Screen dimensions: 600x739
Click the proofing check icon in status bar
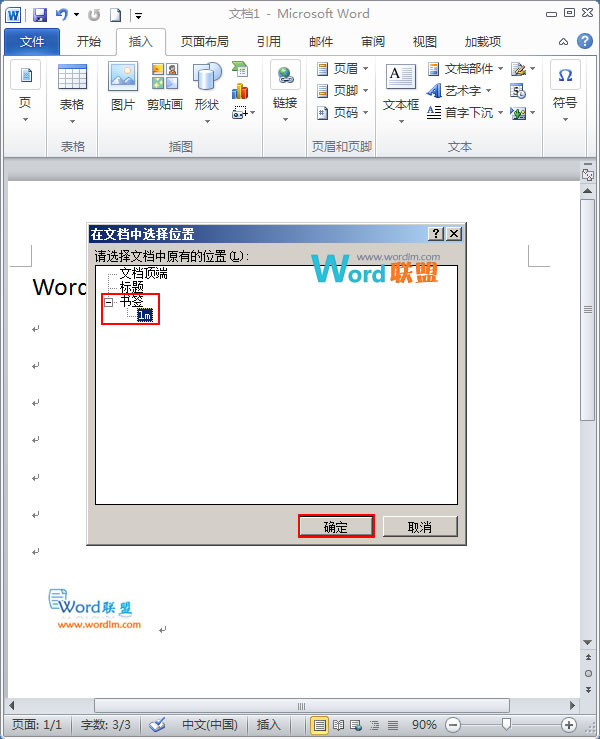157,724
